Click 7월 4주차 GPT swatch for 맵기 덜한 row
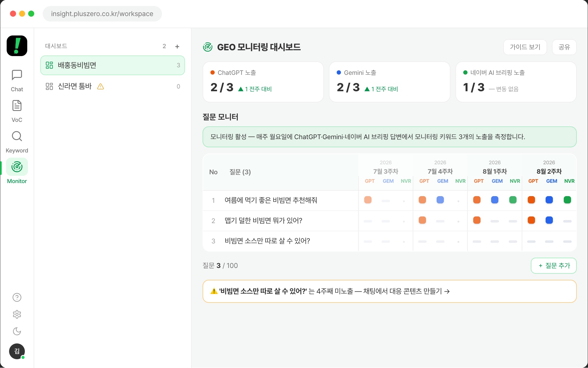Screen dimensions: 588x368 [422, 220]
